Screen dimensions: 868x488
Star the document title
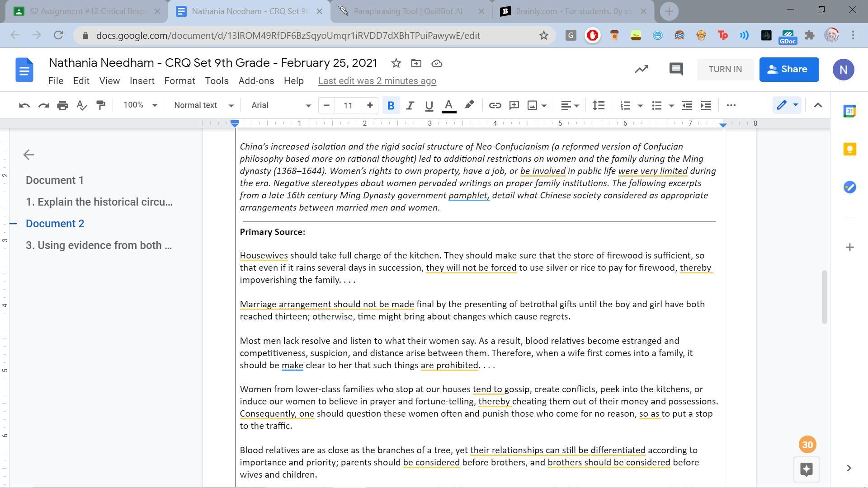[396, 63]
